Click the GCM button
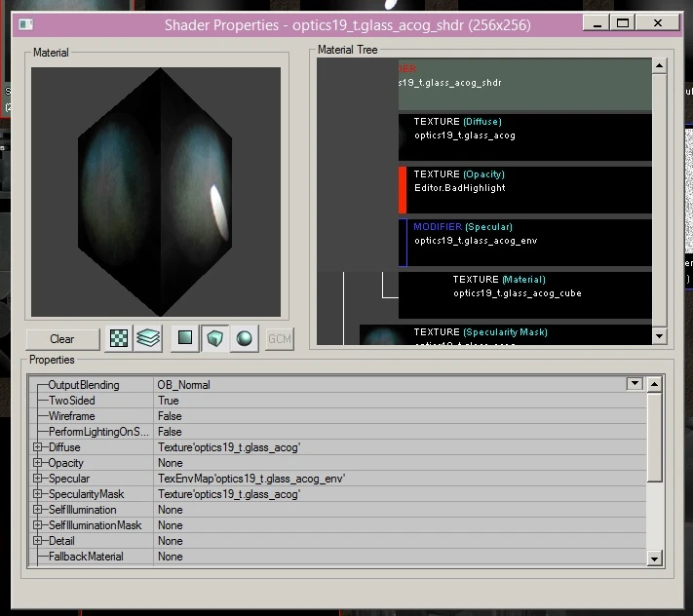 [x=280, y=339]
